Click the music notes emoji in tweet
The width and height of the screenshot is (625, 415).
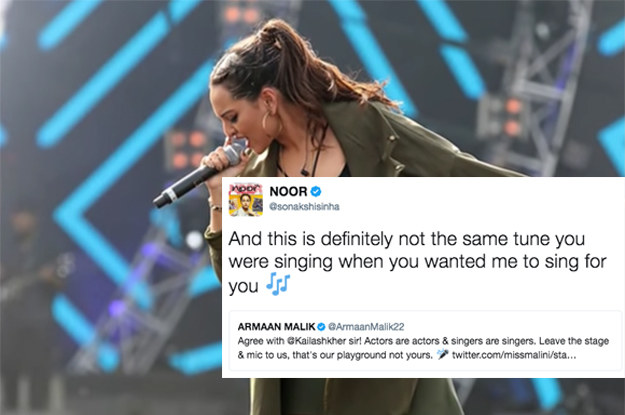[278, 284]
